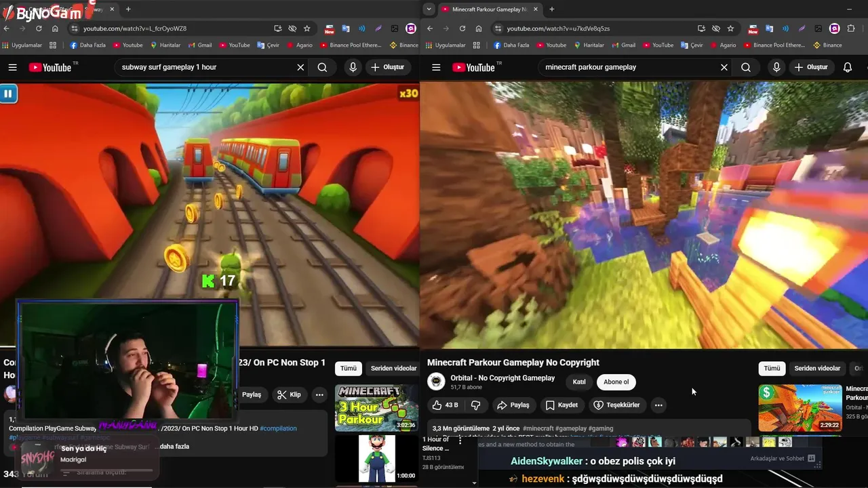This screenshot has height=488, width=868.
Task: Clear the 'minecraft parkour gameplay' search text
Action: [x=724, y=67]
